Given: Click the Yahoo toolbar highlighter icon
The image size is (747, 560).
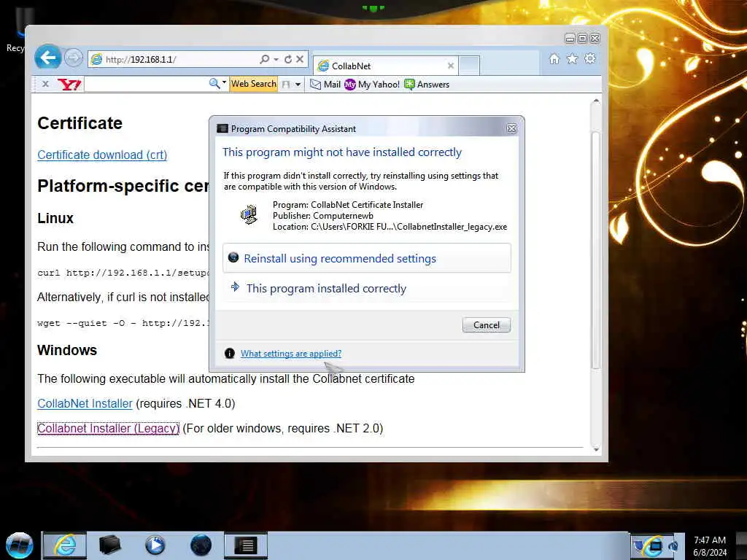Looking at the screenshot, I should click(x=286, y=85).
